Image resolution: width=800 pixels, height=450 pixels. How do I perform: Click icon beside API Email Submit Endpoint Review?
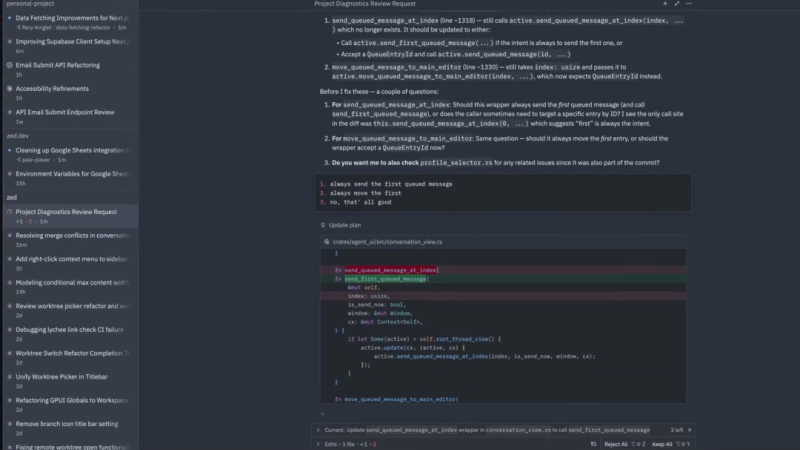pyautogui.click(x=9, y=112)
